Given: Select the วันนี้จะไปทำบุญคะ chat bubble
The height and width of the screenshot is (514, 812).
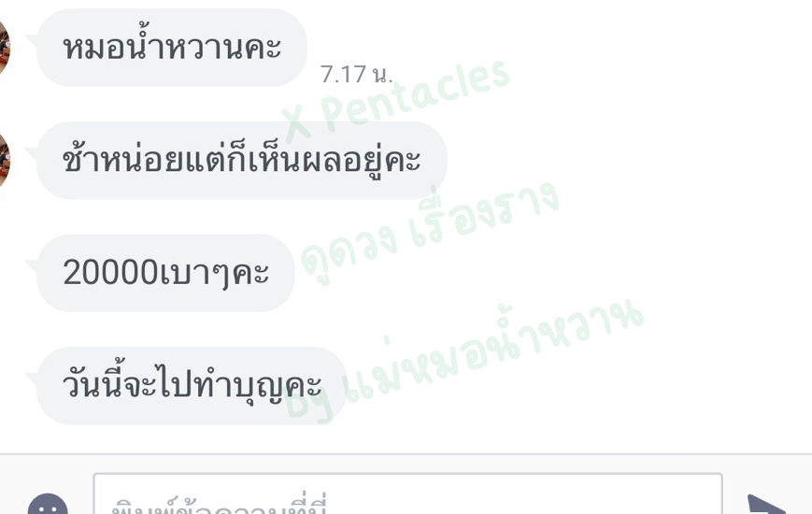Looking at the screenshot, I should coord(192,385).
